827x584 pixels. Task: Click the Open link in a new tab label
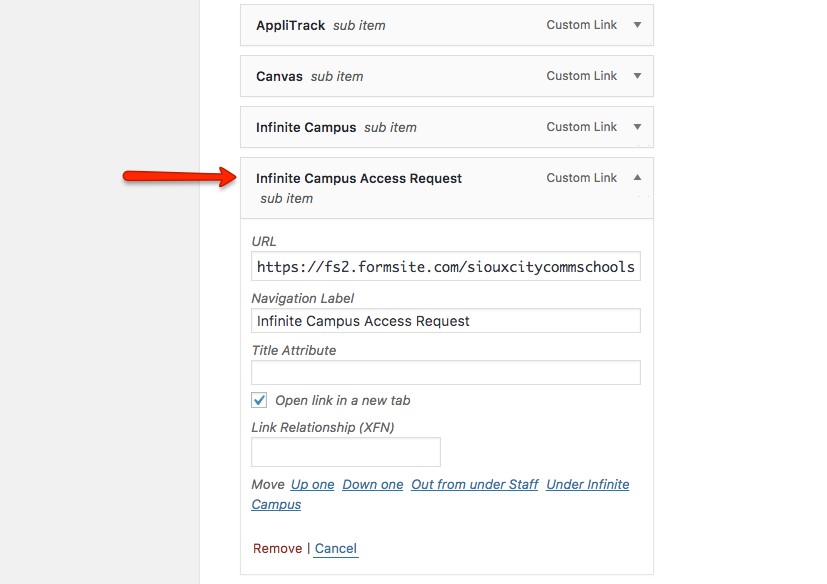coord(342,400)
